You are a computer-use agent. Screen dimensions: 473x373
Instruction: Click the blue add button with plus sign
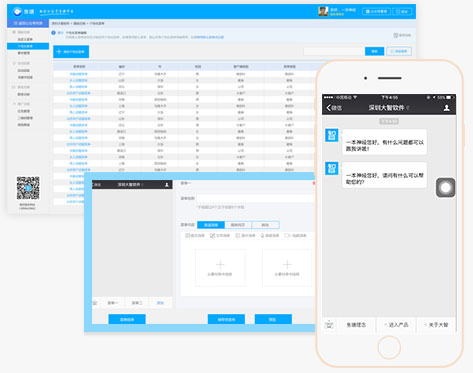pyautogui.click(x=71, y=52)
